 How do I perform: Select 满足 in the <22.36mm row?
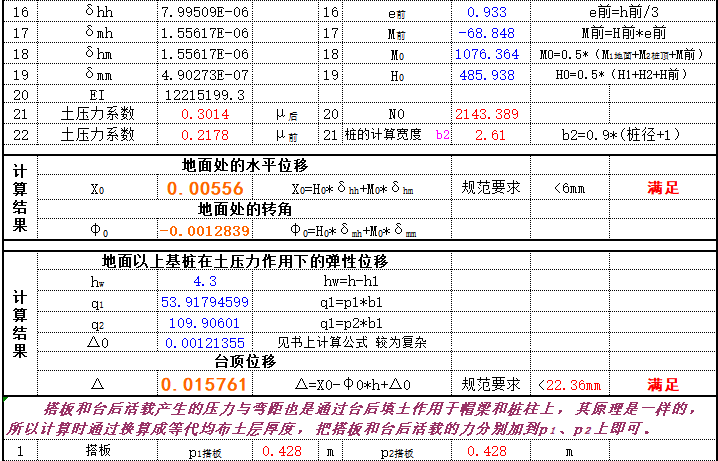pyautogui.click(x=663, y=385)
